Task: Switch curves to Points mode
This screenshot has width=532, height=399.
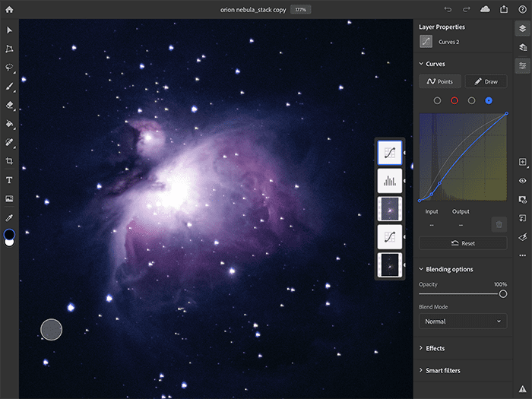Action: pyautogui.click(x=439, y=81)
